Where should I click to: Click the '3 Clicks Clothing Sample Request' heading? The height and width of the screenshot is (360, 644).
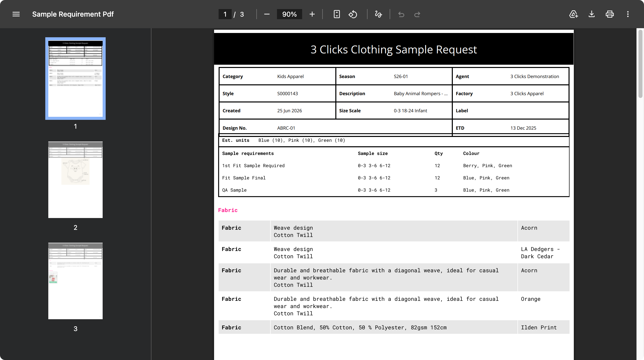coord(394,50)
